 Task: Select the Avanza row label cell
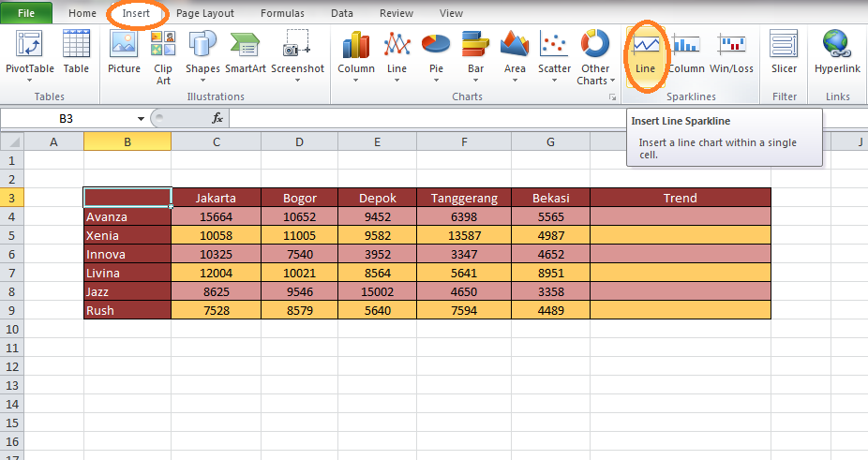tap(127, 216)
